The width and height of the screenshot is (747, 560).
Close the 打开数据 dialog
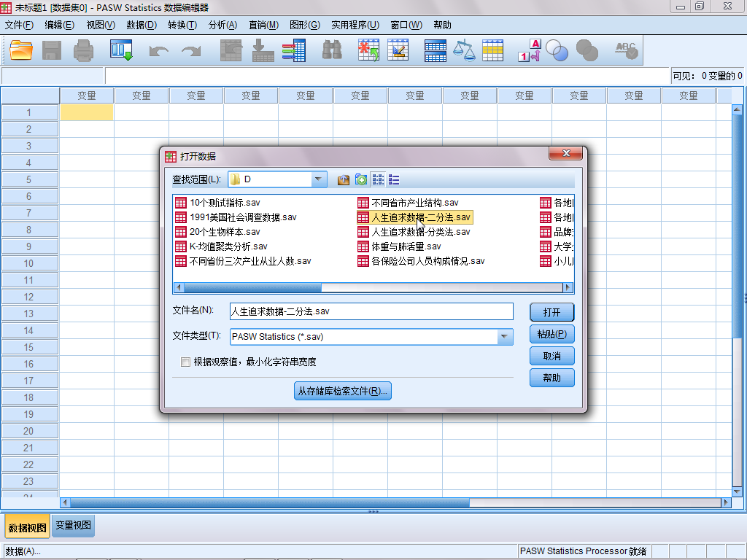565,153
